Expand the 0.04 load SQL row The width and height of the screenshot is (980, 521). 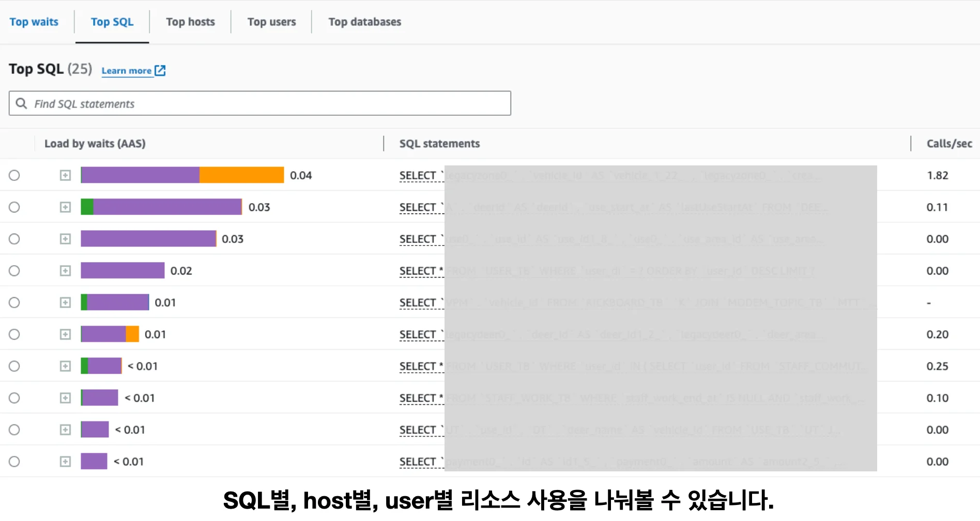point(65,176)
